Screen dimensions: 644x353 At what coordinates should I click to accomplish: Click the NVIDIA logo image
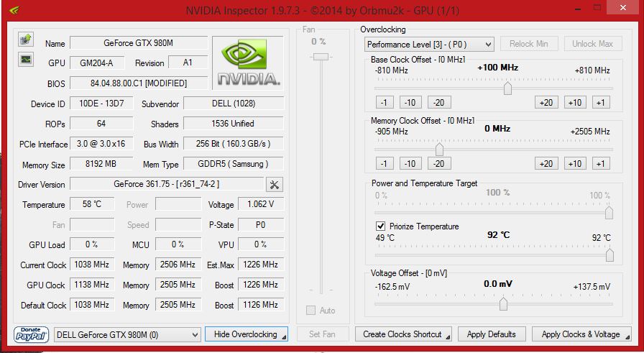[x=248, y=63]
